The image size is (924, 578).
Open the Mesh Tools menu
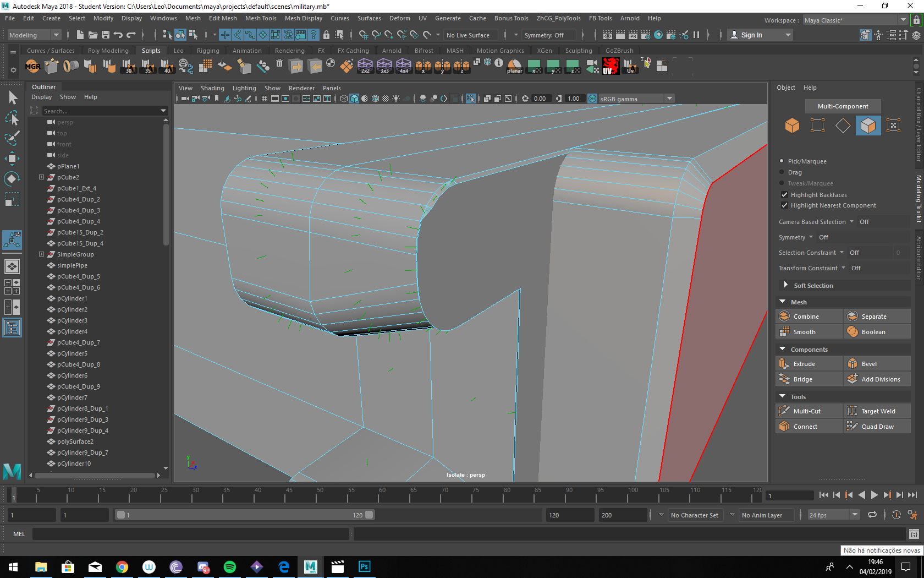[x=261, y=18]
